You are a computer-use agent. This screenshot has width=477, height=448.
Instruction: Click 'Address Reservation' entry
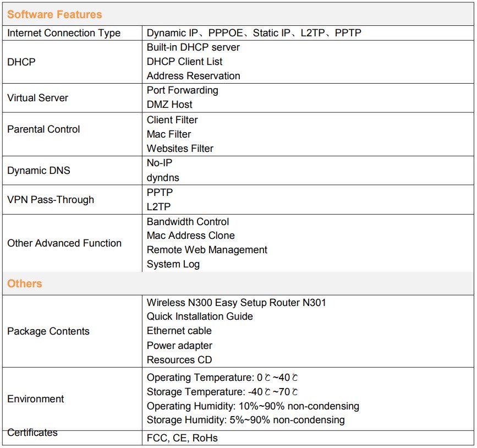194,76
